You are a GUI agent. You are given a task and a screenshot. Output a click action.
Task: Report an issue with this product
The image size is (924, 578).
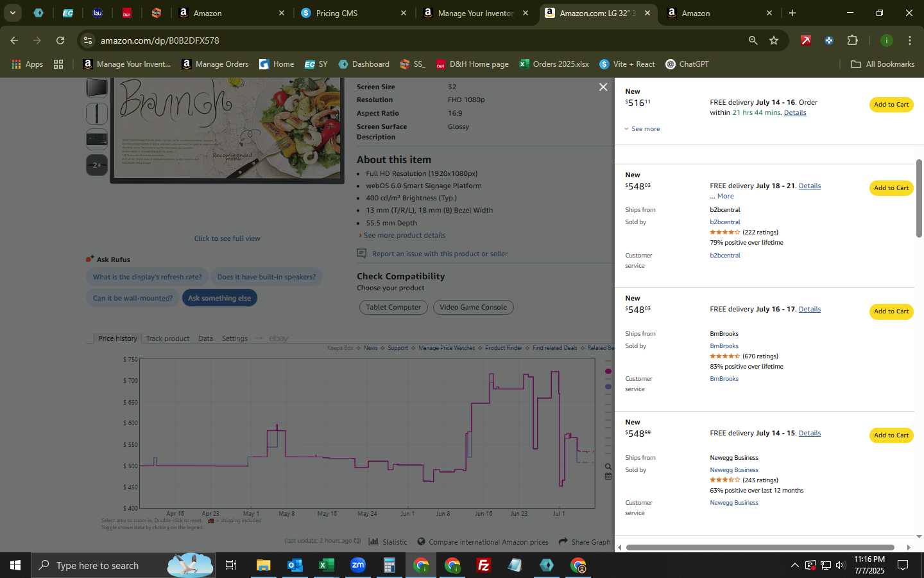[x=440, y=254]
